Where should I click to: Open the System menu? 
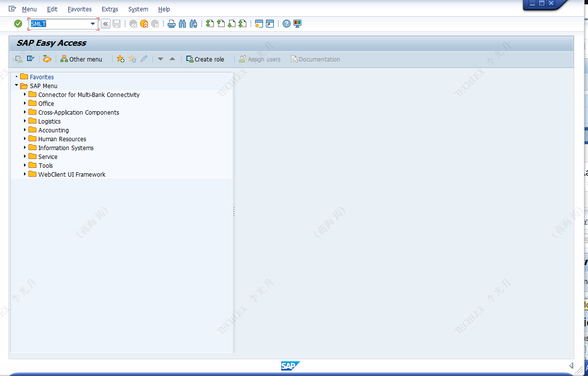[x=138, y=9]
